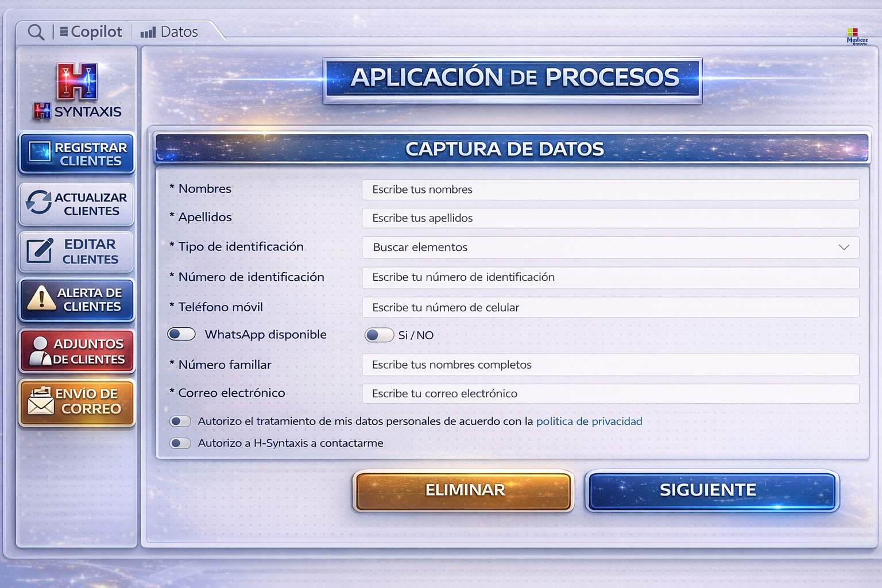Switch the Si/NO toggle on
The image size is (882, 588).
coord(379,335)
